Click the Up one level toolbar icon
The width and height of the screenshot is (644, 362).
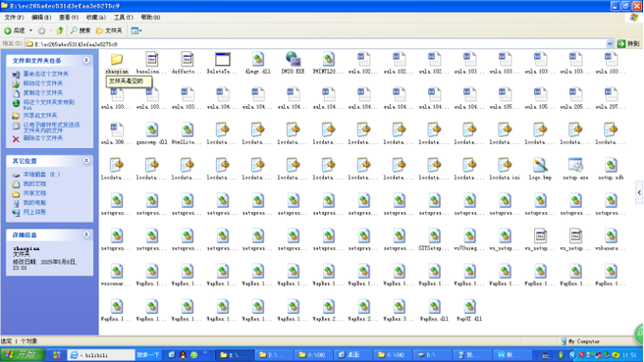point(60,30)
